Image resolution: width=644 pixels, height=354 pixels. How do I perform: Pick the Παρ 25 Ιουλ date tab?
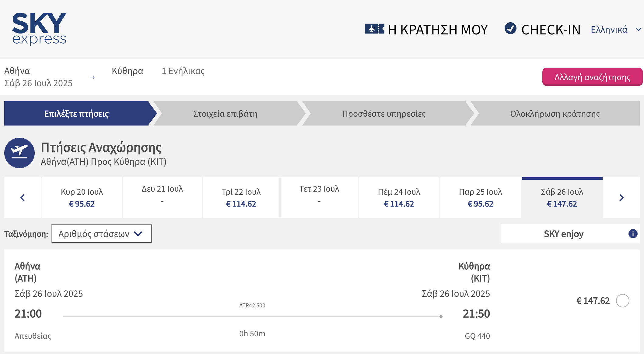480,198
